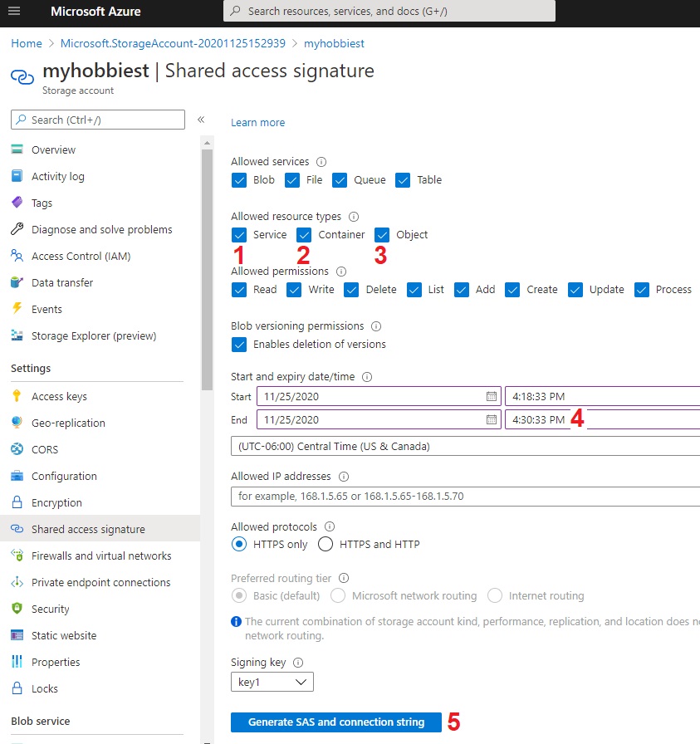Click the Tags purple icon

(x=17, y=203)
